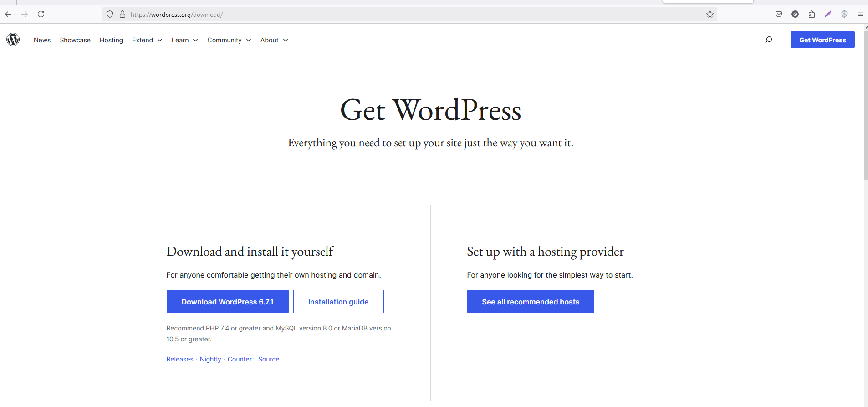Click the Recommend PHP 7.4 requirements text
This screenshot has width=868, height=407.
tap(279, 334)
